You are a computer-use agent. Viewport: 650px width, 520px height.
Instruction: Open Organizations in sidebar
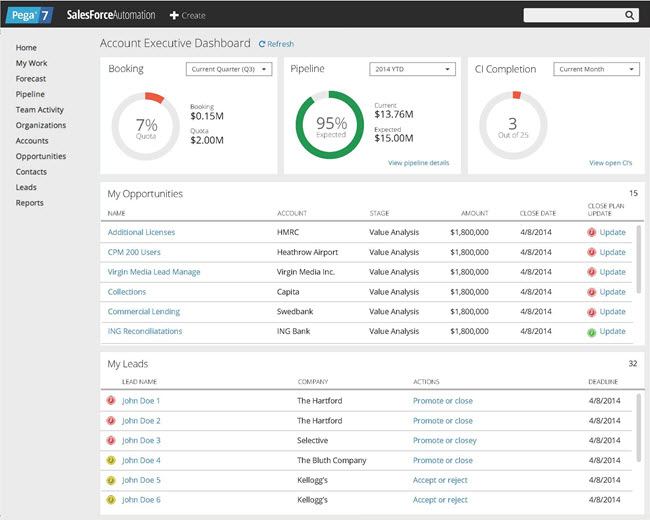[41, 125]
